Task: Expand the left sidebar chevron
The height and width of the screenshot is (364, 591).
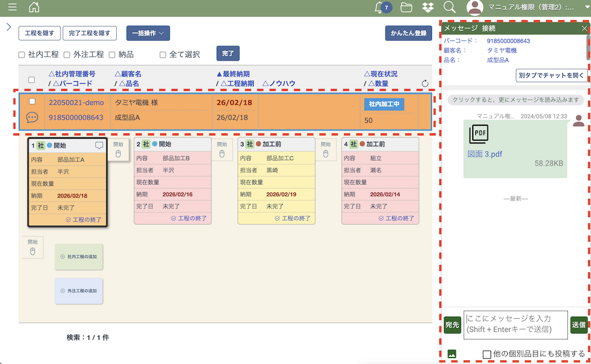Action: [x=8, y=27]
